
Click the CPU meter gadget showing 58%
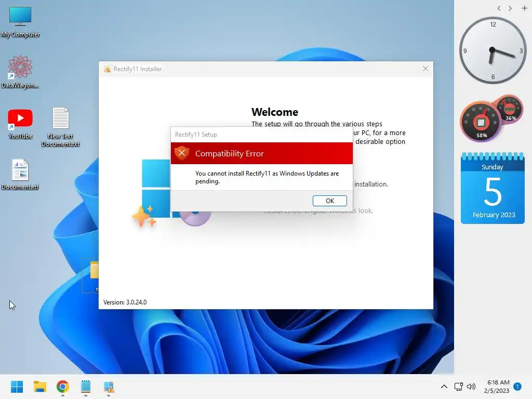(481, 122)
